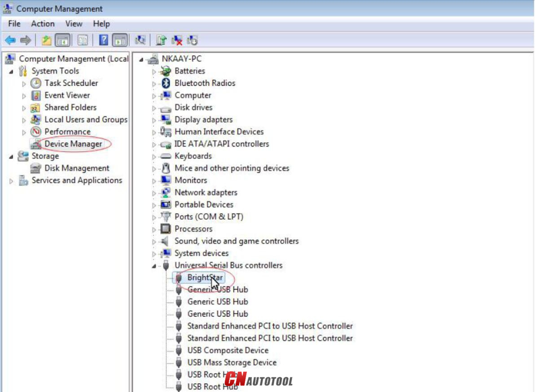
Task: Collapse the System Tools node
Action: point(11,72)
